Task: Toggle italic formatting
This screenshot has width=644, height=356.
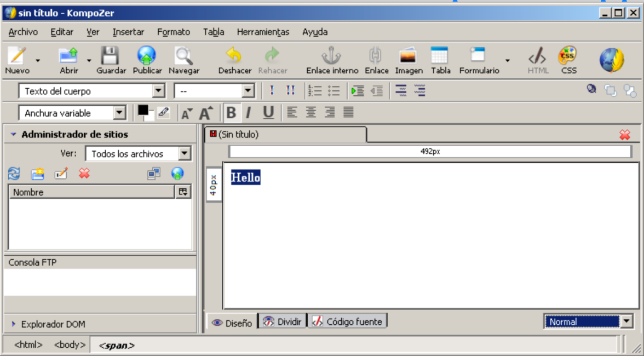Action: pyautogui.click(x=249, y=112)
